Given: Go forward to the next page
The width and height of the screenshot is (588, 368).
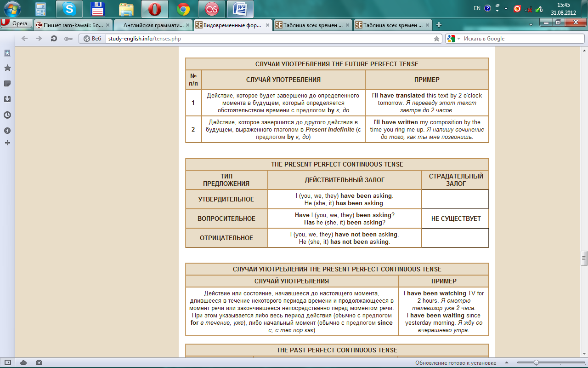Looking at the screenshot, I should click(39, 39).
